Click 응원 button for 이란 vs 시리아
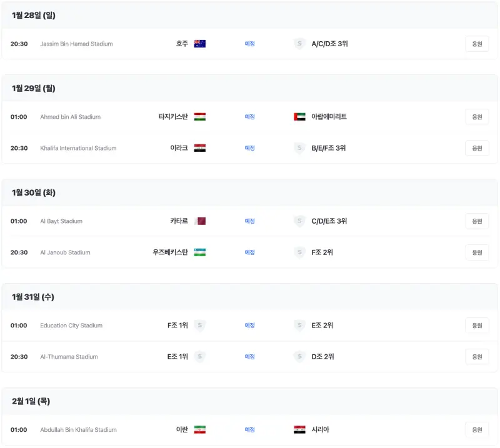500x448 pixels. [477, 429]
